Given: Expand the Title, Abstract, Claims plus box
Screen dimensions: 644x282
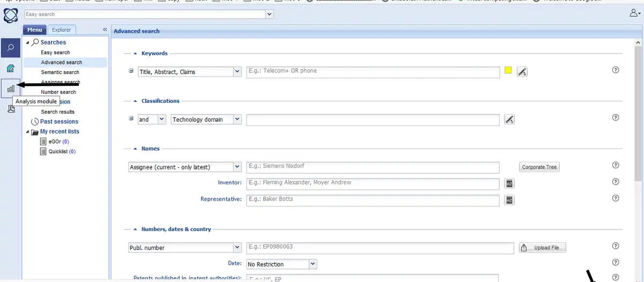Looking at the screenshot, I should (x=131, y=71).
